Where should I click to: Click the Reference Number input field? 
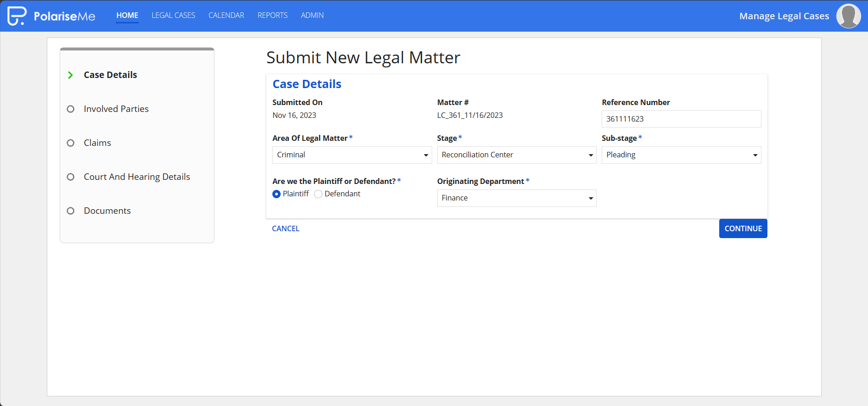pyautogui.click(x=681, y=119)
